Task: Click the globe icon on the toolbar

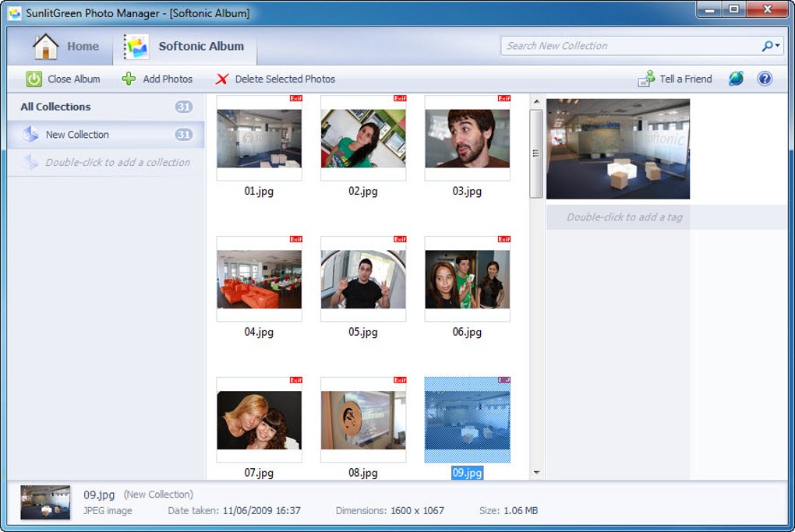Action: (735, 78)
